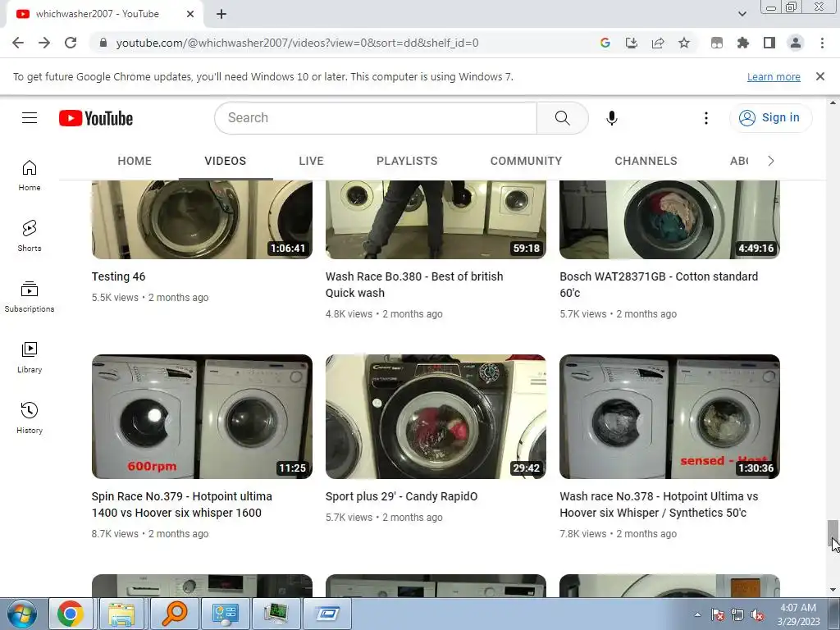This screenshot has width=840, height=630.
Task: Click the YouTube logo
Action: pos(96,118)
